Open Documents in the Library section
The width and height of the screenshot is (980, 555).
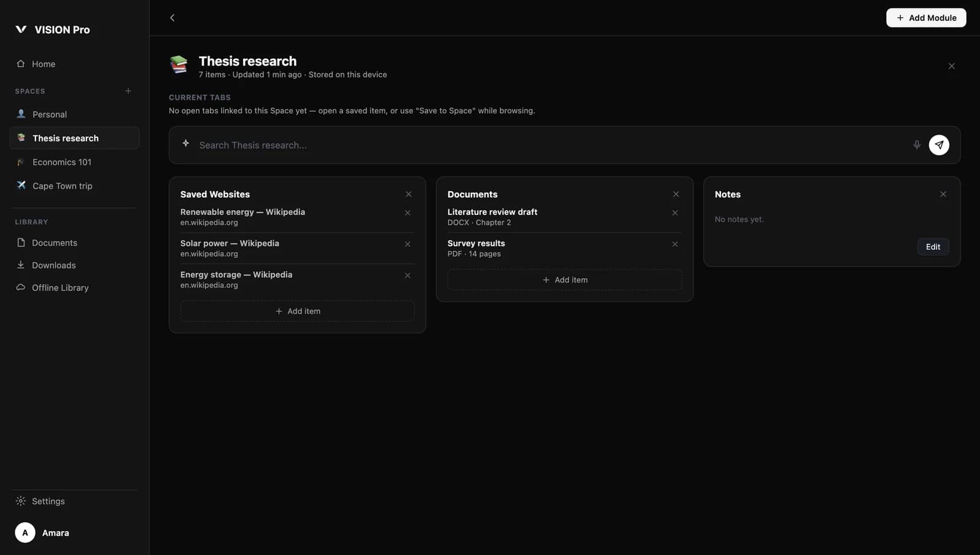(74, 243)
